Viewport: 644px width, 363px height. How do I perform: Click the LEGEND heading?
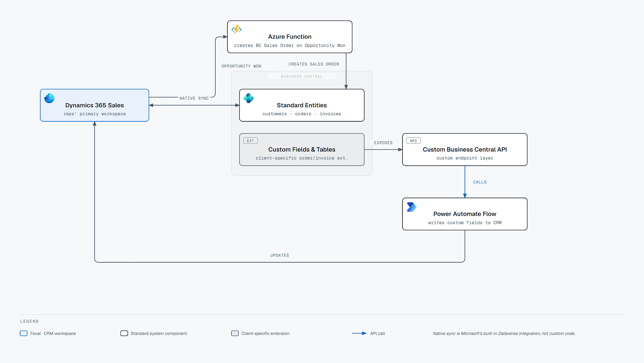pos(29,321)
